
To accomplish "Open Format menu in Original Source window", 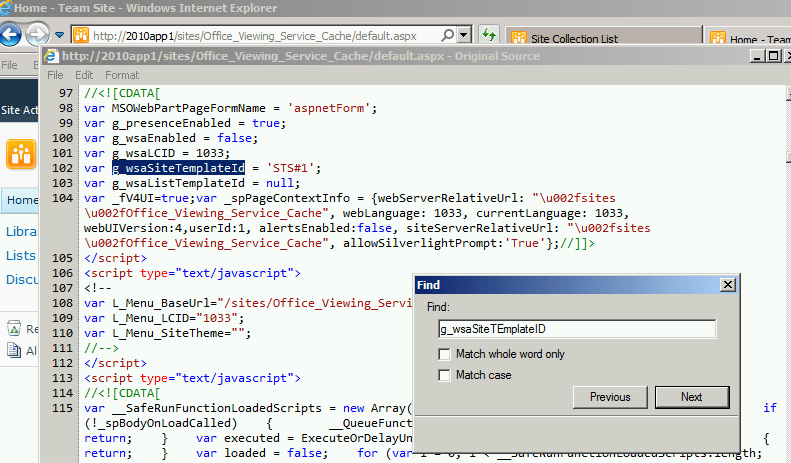I will [122, 75].
